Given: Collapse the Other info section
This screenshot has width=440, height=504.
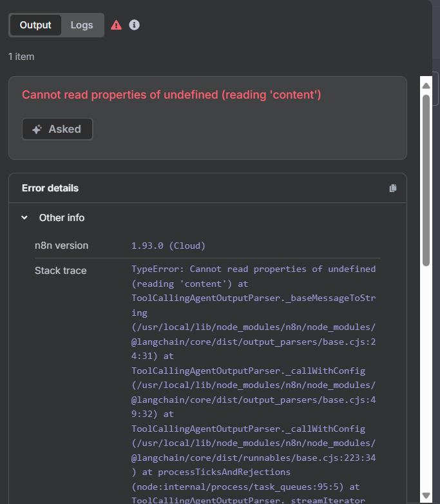Looking at the screenshot, I should tap(24, 218).
